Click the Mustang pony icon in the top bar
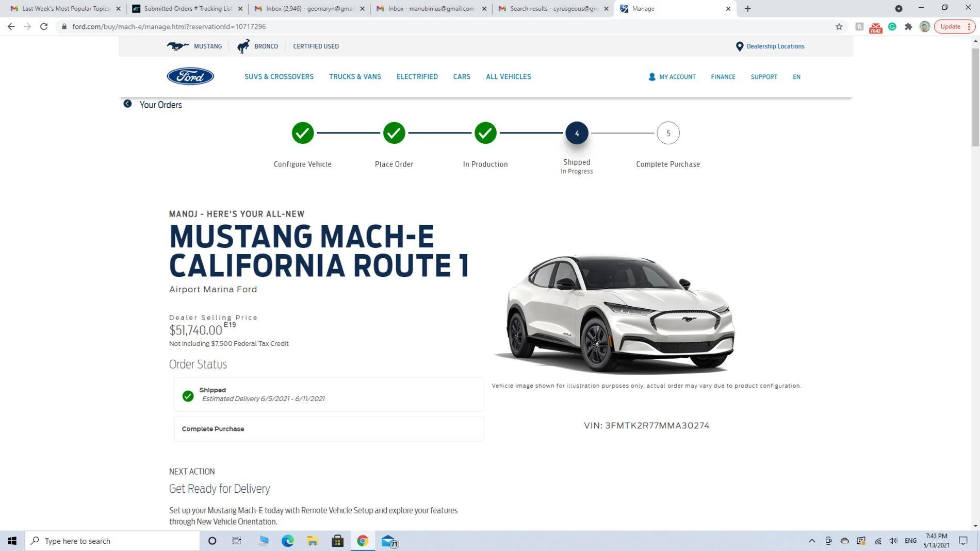 pyautogui.click(x=177, y=46)
